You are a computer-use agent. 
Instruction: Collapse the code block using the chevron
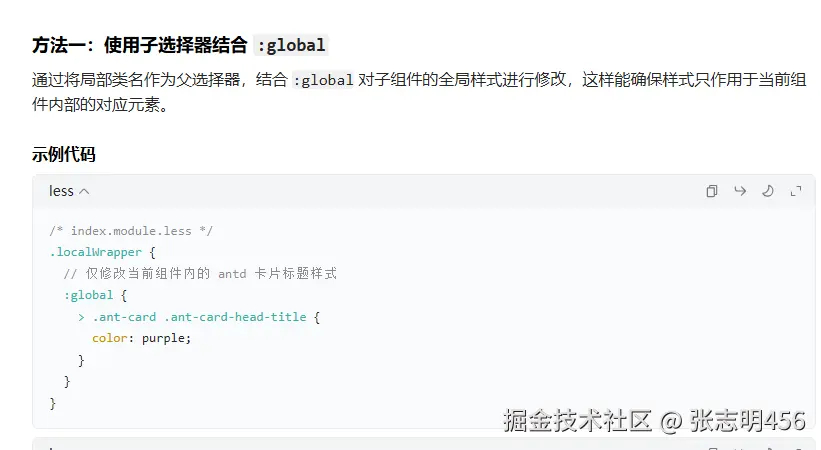point(84,192)
